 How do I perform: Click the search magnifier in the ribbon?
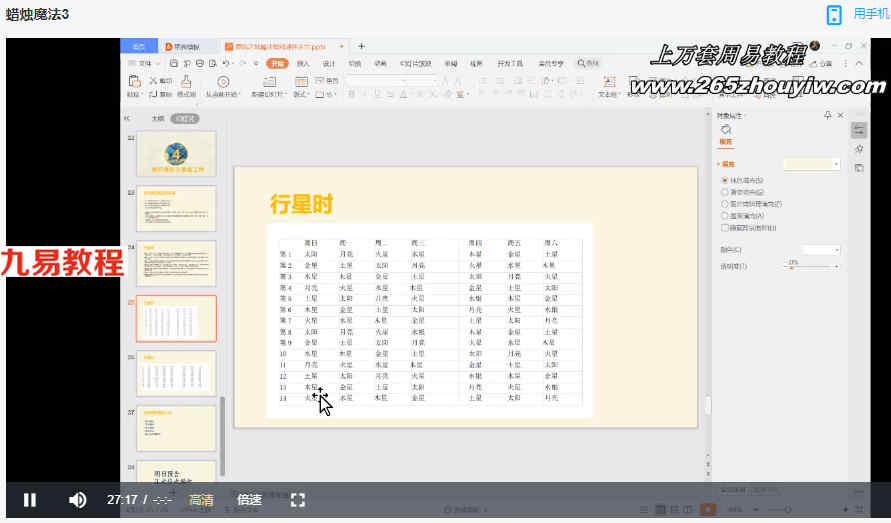pyautogui.click(x=581, y=63)
